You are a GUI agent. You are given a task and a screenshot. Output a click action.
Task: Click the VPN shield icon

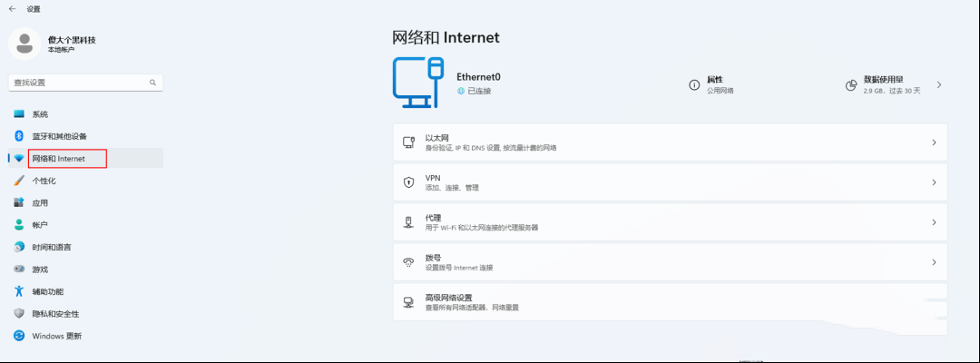click(408, 182)
